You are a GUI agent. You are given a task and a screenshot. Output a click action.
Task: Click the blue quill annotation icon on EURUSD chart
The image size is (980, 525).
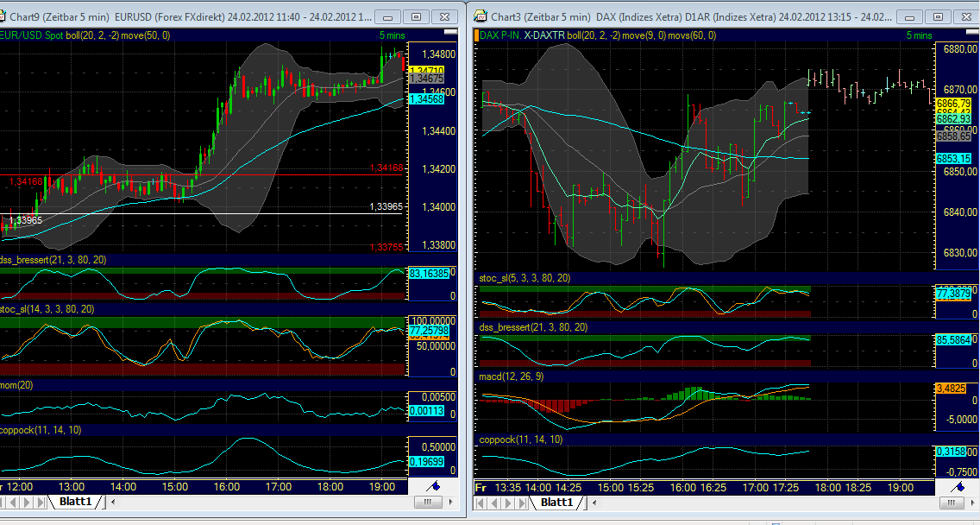tap(434, 485)
